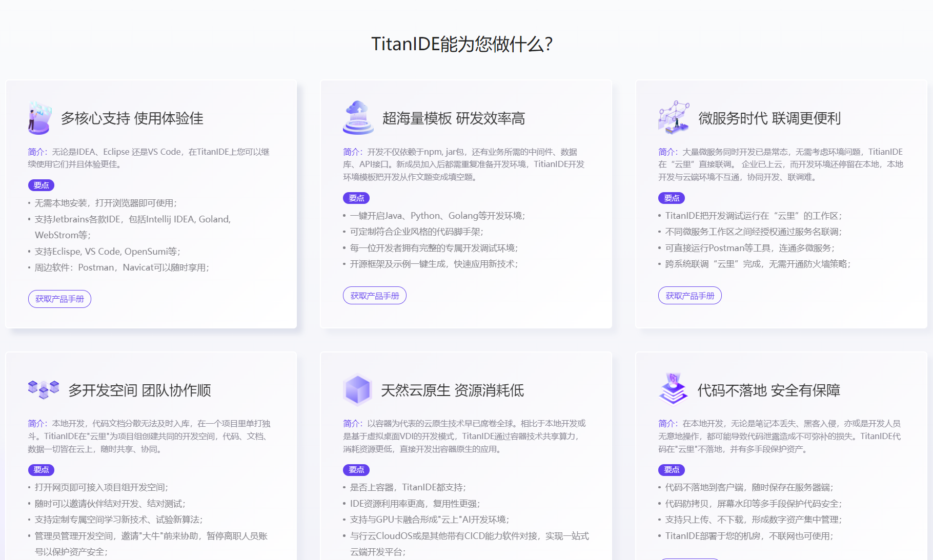
Task: Click the 要点 badge in 多核心支持 card
Action: [x=41, y=185]
